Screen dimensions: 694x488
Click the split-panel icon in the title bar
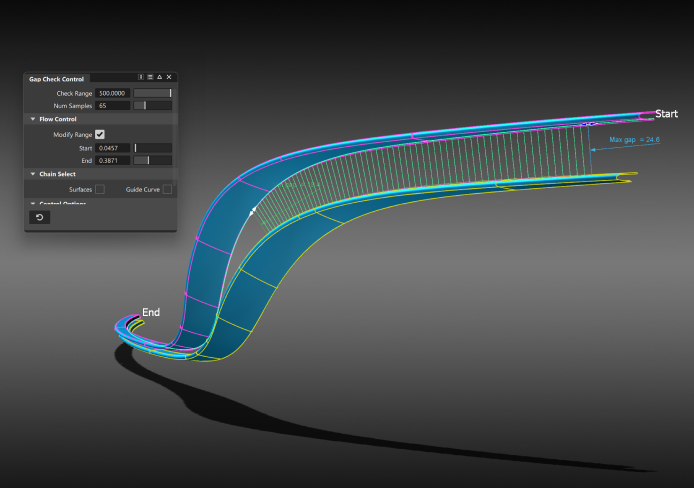click(141, 77)
